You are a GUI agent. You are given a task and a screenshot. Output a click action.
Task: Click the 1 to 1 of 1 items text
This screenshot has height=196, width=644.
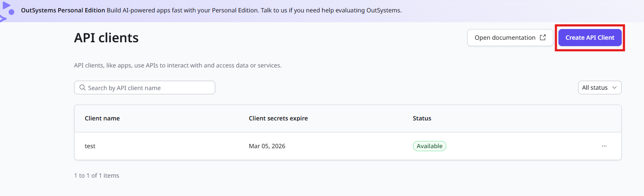coord(97,176)
